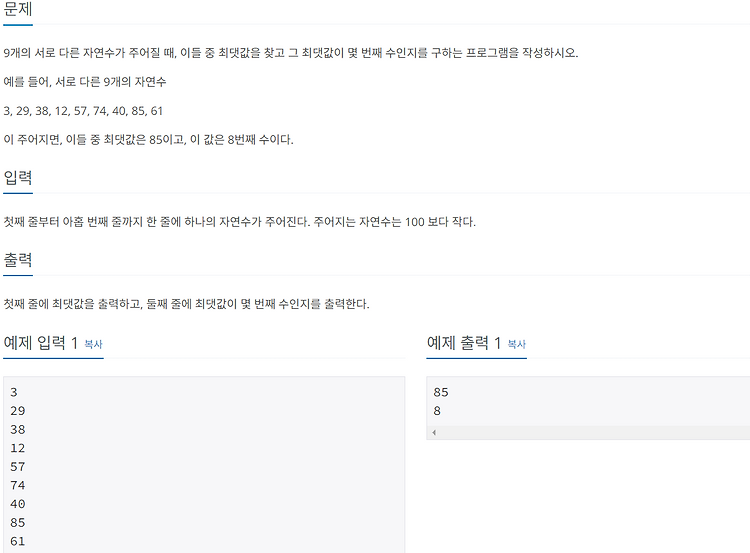Image resolution: width=750 pixels, height=553 pixels.
Task: Click the 예제 입력 1 heading
Action: tap(41, 343)
